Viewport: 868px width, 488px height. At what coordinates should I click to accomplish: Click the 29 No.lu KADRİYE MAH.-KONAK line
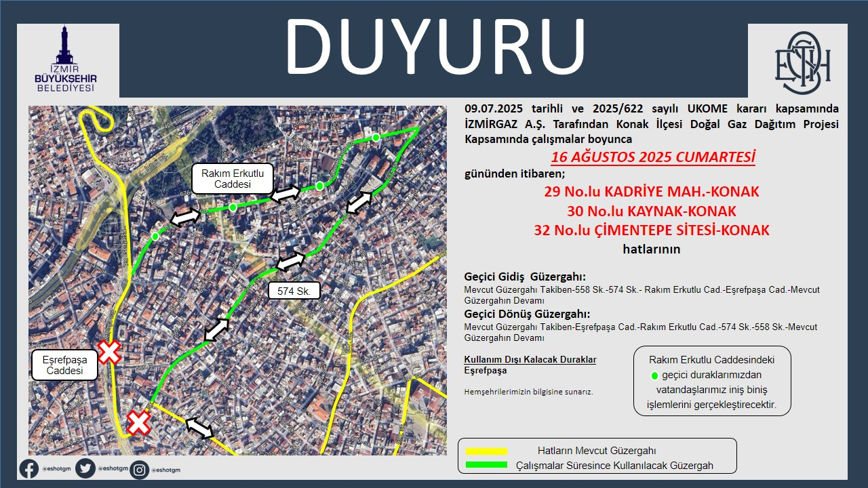pyautogui.click(x=652, y=192)
